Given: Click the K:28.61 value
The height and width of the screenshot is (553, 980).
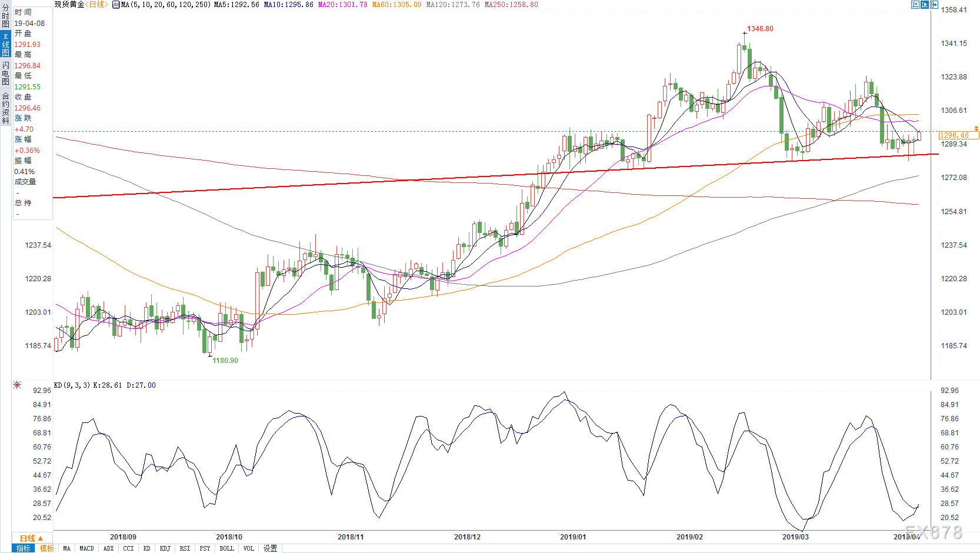Looking at the screenshot, I should point(108,385).
